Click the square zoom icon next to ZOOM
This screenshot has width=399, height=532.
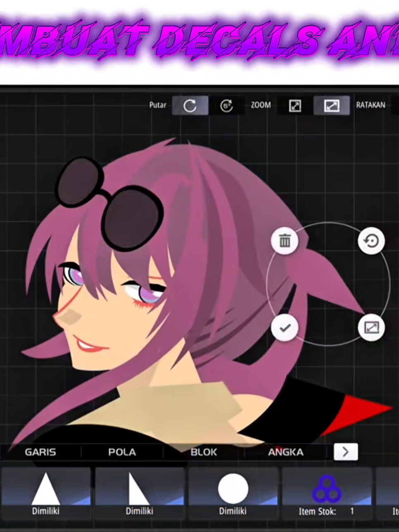[x=295, y=106]
